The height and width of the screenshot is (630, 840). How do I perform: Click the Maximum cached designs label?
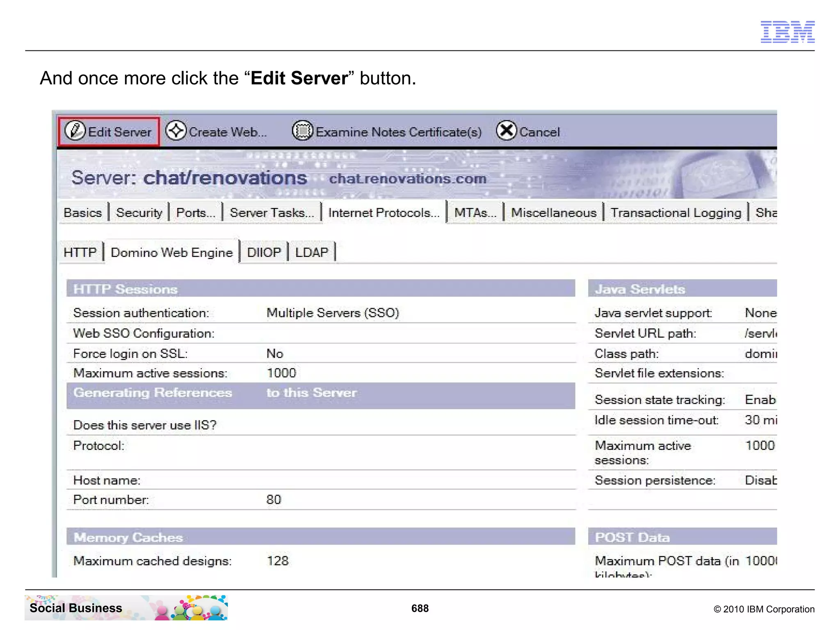coord(153,561)
